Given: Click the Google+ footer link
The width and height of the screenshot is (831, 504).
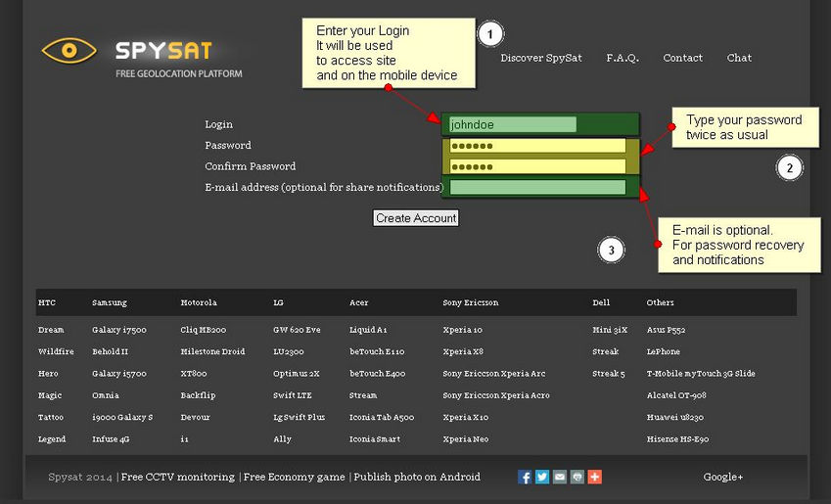Looking at the screenshot, I should point(722,478).
